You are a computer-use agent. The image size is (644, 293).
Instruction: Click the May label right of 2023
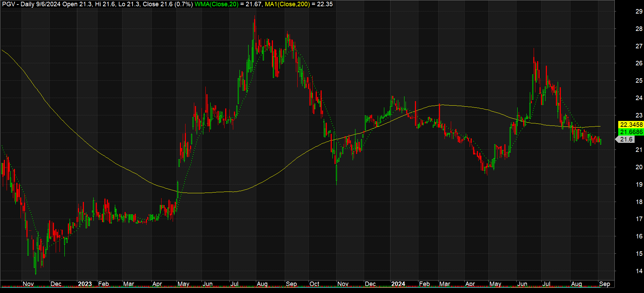click(x=183, y=284)
